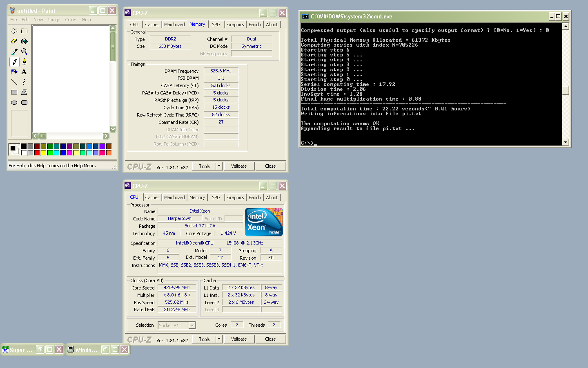
Task: Click the Core Voltage value 1.424 V
Action: (x=228, y=233)
